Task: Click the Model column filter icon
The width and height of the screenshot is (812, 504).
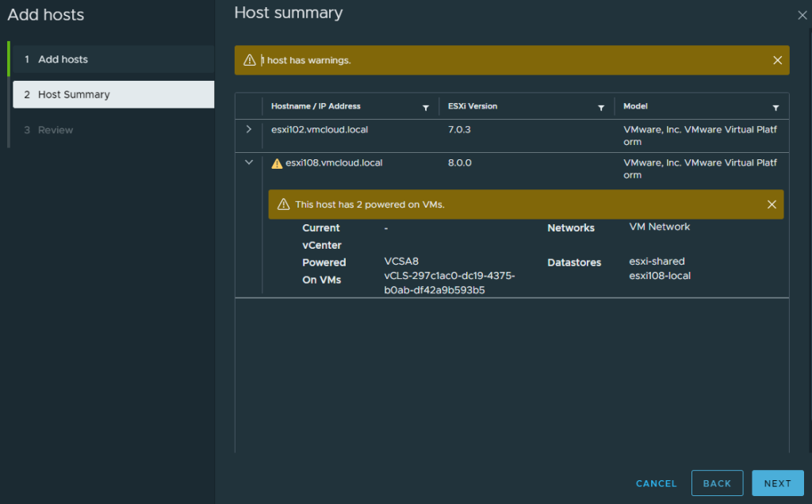Action: pyautogui.click(x=776, y=107)
